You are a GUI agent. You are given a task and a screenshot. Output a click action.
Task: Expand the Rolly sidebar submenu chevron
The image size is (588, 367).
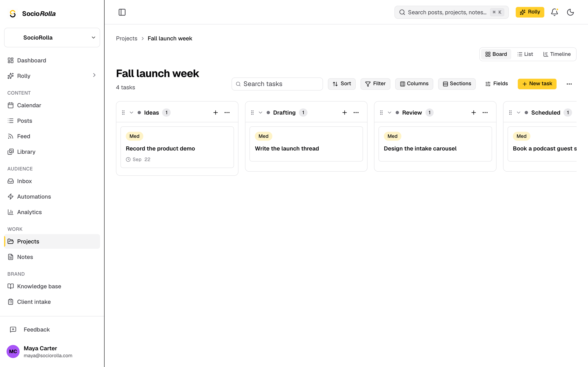pos(94,75)
